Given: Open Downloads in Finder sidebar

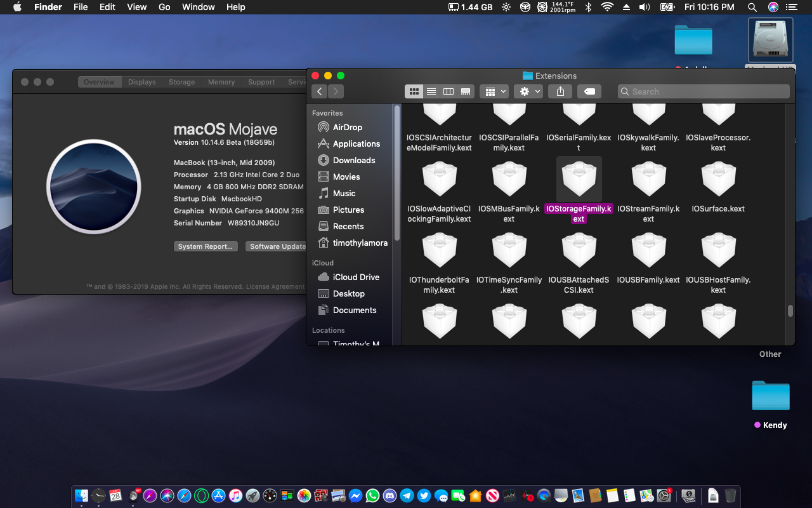Looking at the screenshot, I should pyautogui.click(x=354, y=160).
